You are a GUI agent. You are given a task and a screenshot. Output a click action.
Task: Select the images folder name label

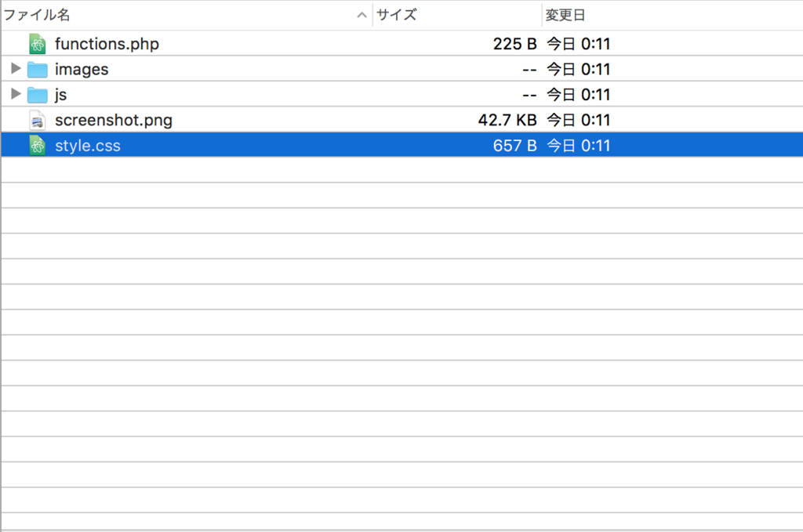81,69
